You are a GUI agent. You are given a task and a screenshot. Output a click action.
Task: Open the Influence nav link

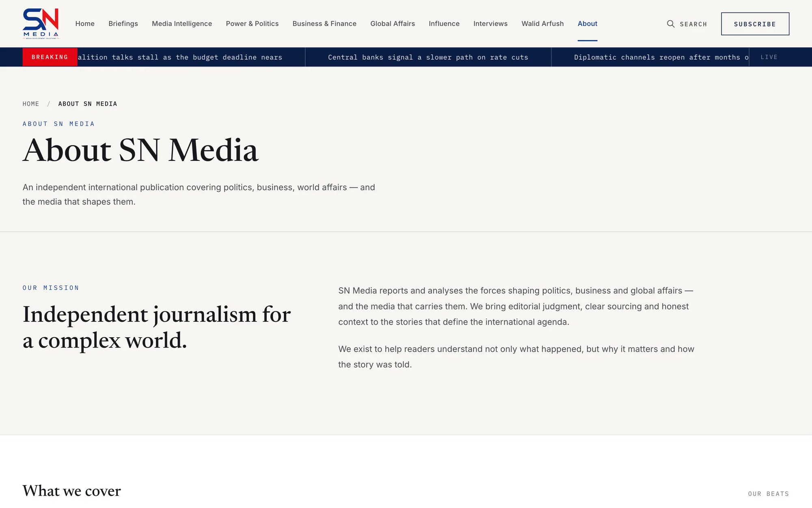coord(444,24)
